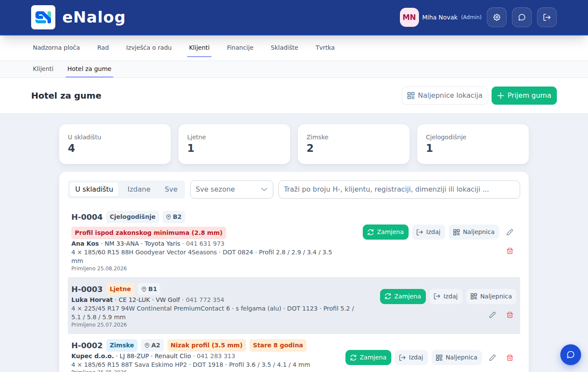The width and height of the screenshot is (588, 372).
Task: Open settings via the gear icon
Action: pyautogui.click(x=497, y=17)
